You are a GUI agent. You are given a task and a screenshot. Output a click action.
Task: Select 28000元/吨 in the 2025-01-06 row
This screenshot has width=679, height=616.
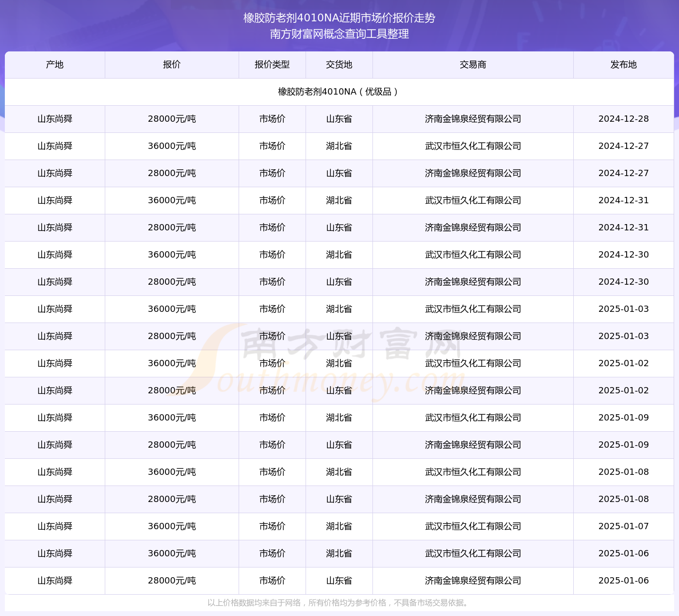[x=172, y=581]
